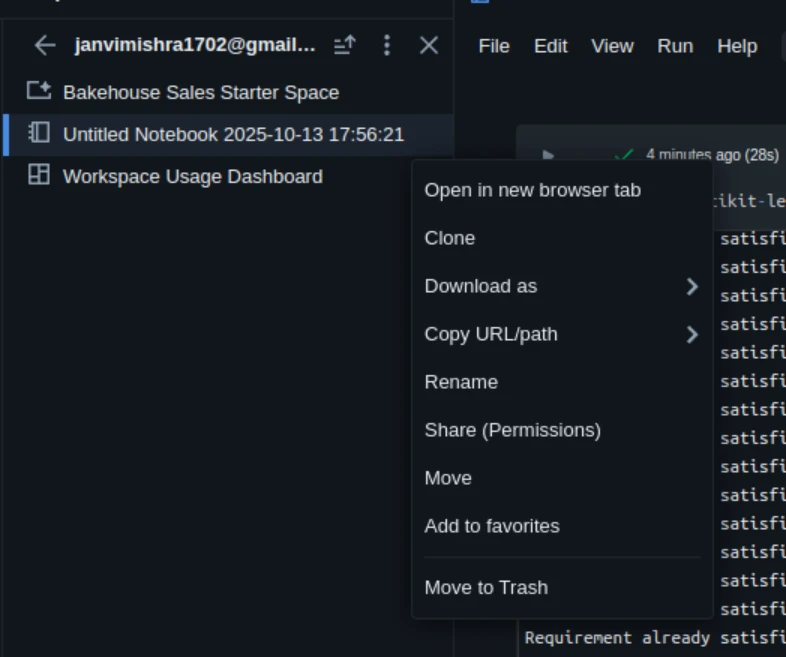Open the File menu

click(x=494, y=46)
